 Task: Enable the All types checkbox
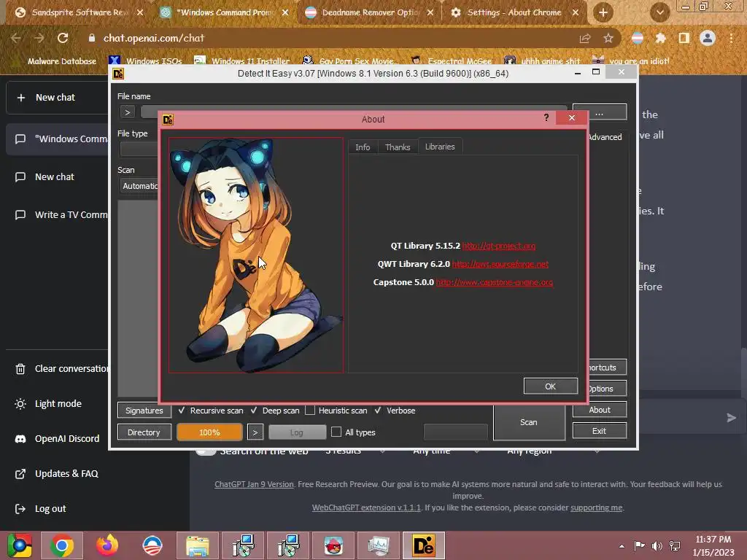pos(354,432)
